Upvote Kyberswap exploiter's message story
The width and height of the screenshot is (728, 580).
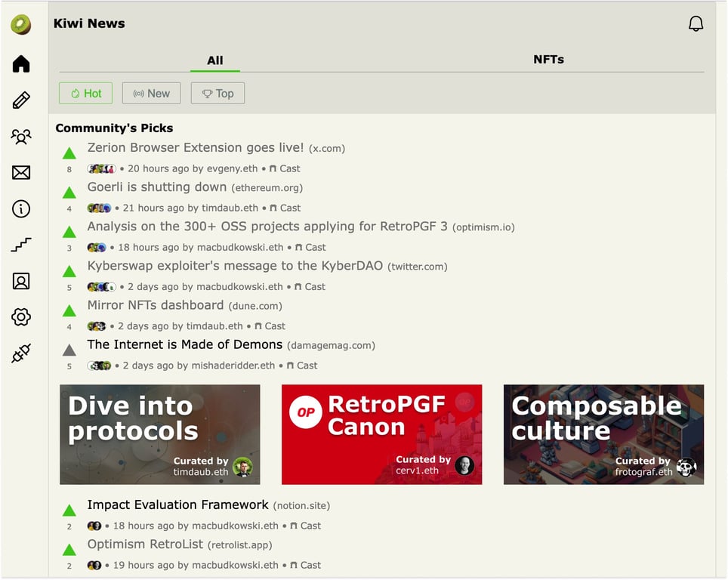coord(69,271)
